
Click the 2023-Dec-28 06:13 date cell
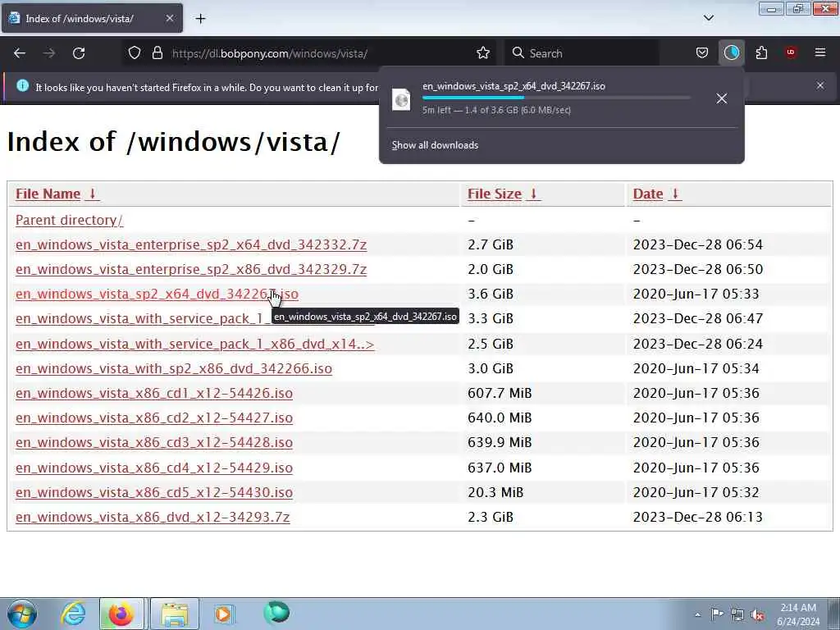697,517
